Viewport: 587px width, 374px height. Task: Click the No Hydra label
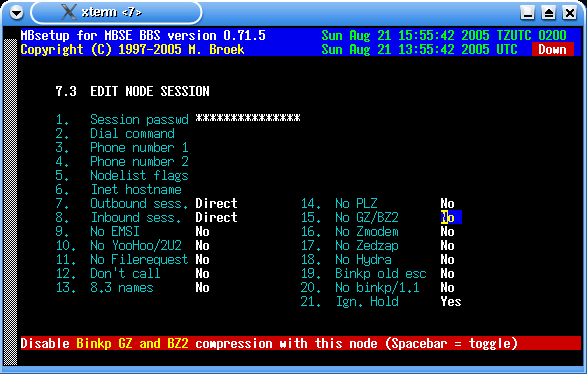pos(364,260)
